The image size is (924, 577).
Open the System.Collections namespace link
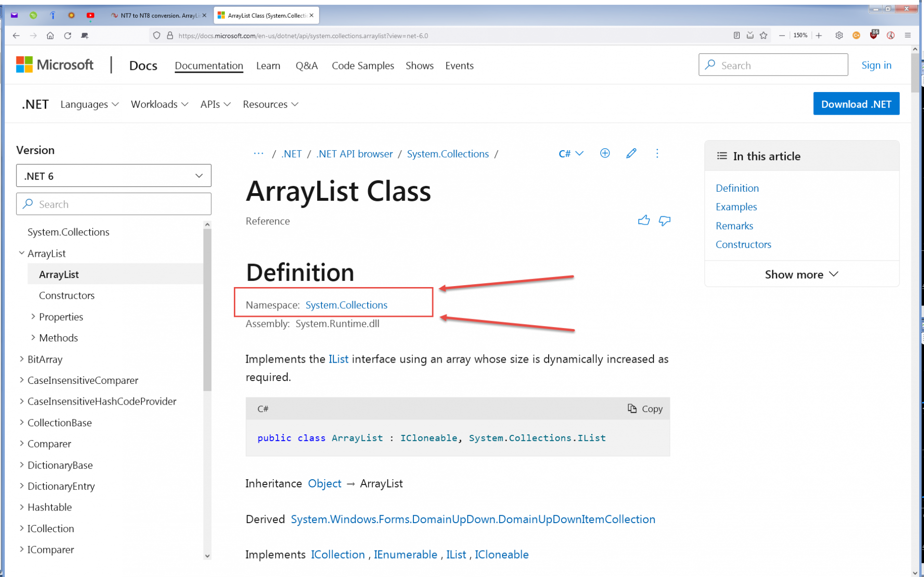coord(346,305)
